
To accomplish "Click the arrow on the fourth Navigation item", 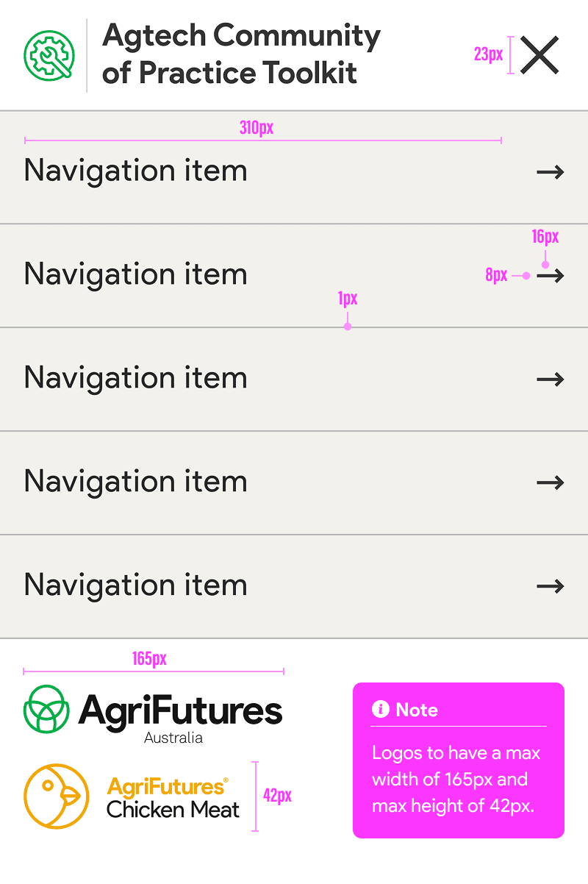I will coord(550,483).
